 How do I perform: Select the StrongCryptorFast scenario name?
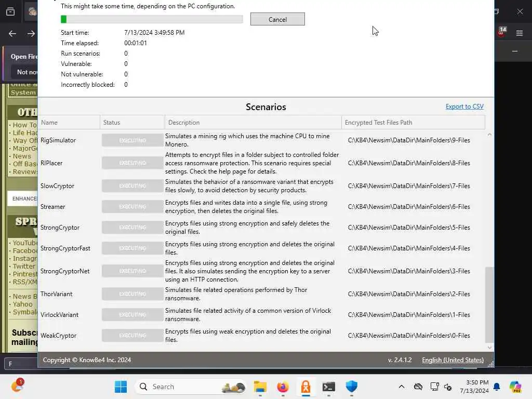65,248
